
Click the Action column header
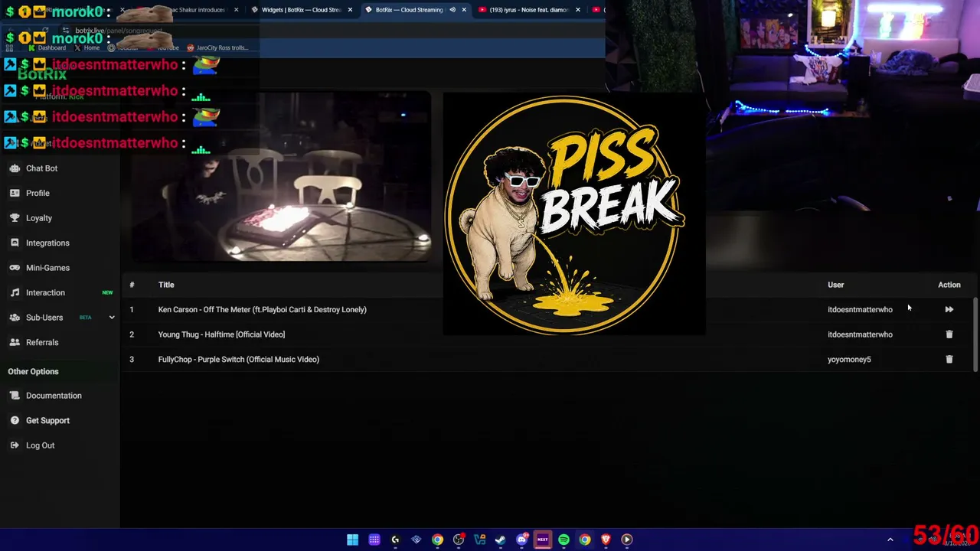pyautogui.click(x=949, y=285)
